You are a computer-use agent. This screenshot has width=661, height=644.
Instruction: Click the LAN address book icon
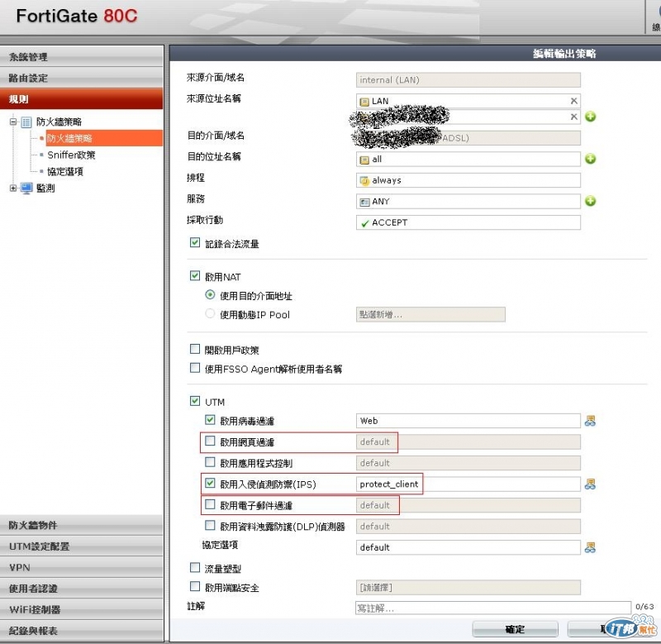364,102
